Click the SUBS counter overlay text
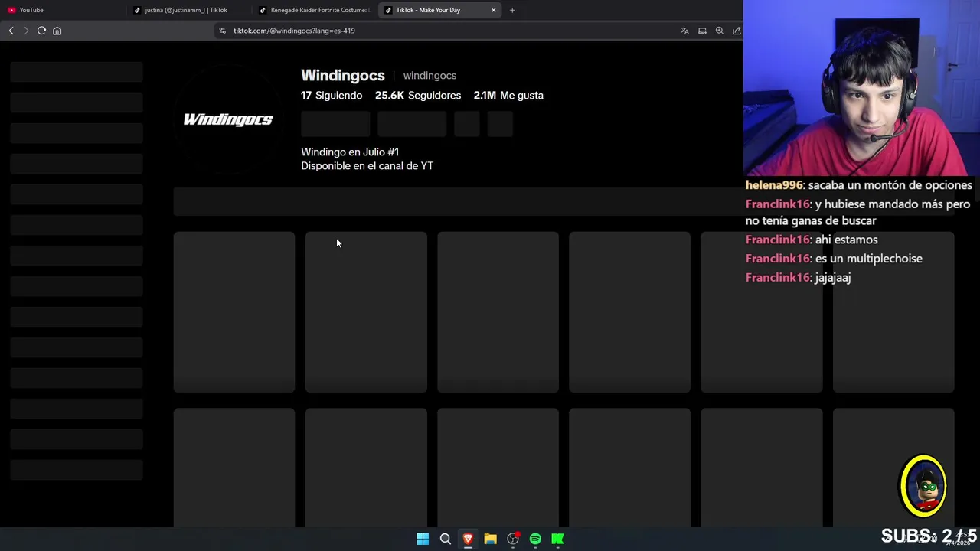Screen dimensions: 980x551 point(929,536)
